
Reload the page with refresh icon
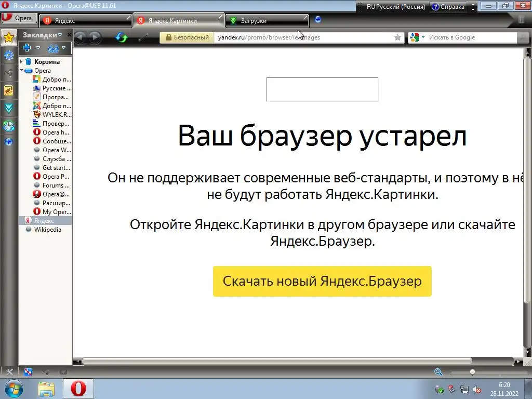pyautogui.click(x=122, y=37)
